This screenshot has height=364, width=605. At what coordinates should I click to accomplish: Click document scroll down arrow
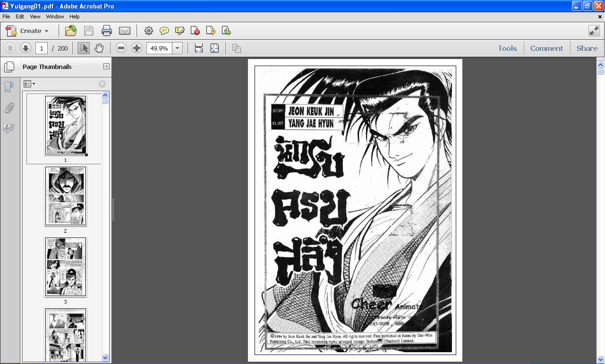[x=601, y=359]
